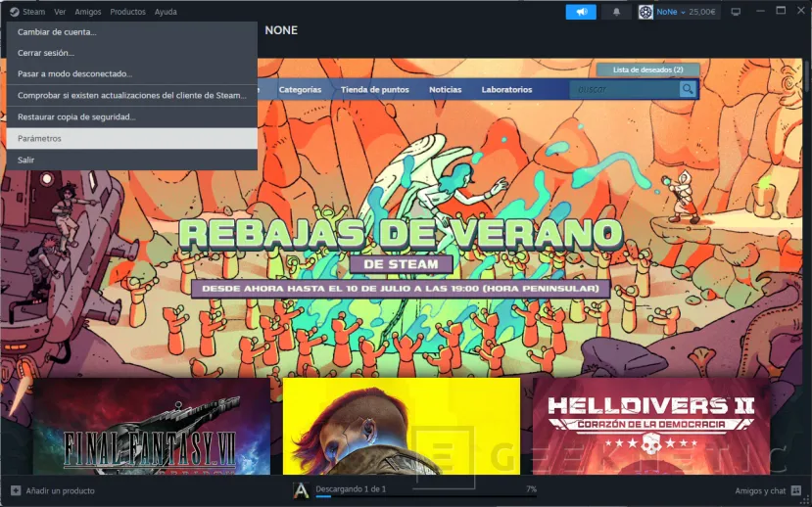
Task: Click the store search magnifier icon
Action: coord(688,89)
